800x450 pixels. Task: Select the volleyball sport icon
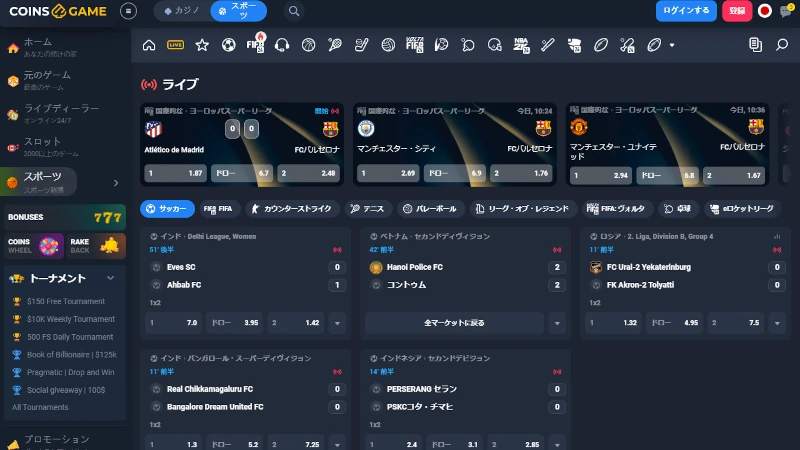[388, 45]
